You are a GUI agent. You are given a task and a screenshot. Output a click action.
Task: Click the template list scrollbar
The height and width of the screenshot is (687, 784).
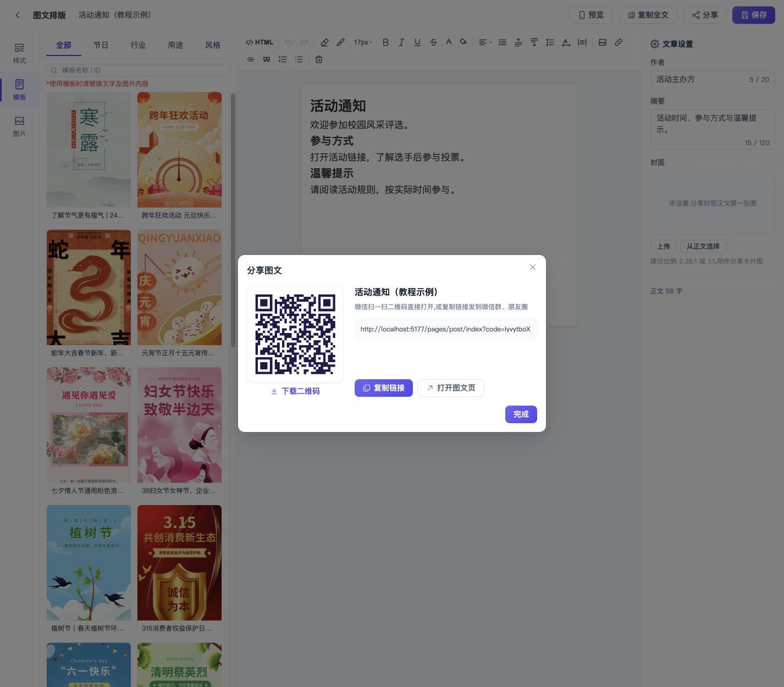coord(233,220)
